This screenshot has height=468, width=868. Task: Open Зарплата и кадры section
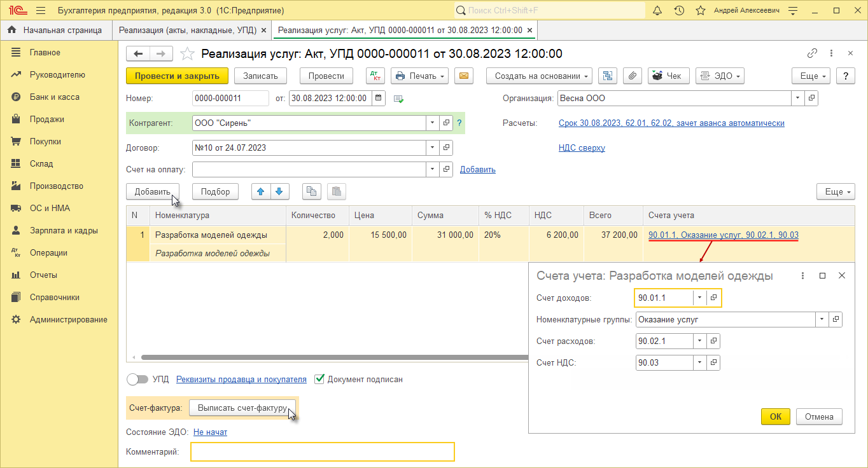click(62, 230)
